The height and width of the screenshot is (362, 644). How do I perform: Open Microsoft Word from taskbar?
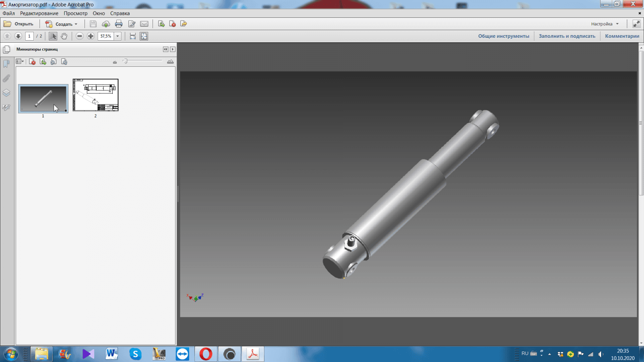point(111,354)
